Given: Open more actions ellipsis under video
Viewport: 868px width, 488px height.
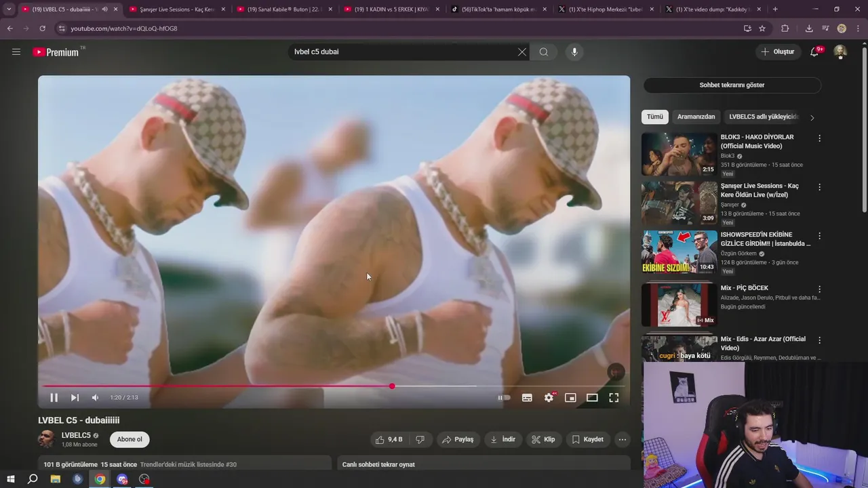Looking at the screenshot, I should coord(622,439).
